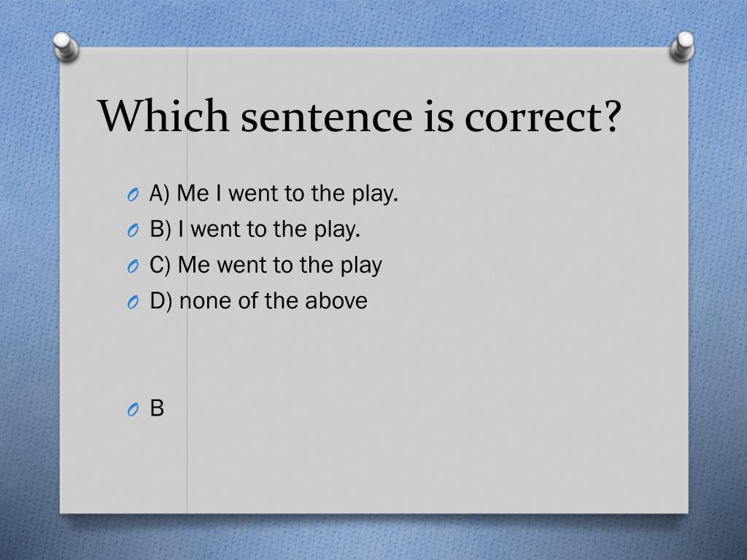Select the bullet beside option C

[133, 266]
